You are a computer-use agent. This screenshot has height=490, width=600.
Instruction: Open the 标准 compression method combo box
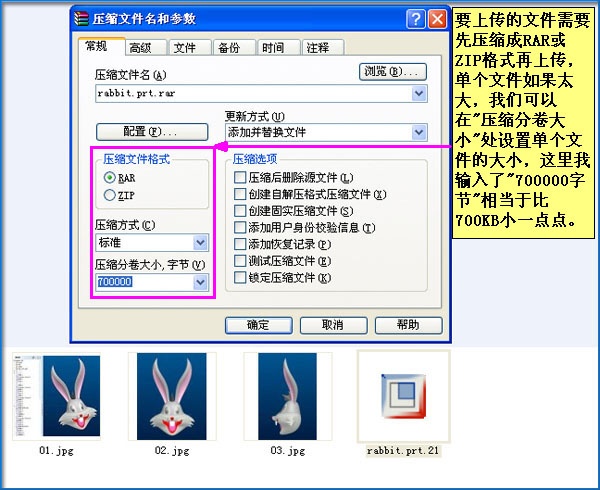click(x=152, y=243)
